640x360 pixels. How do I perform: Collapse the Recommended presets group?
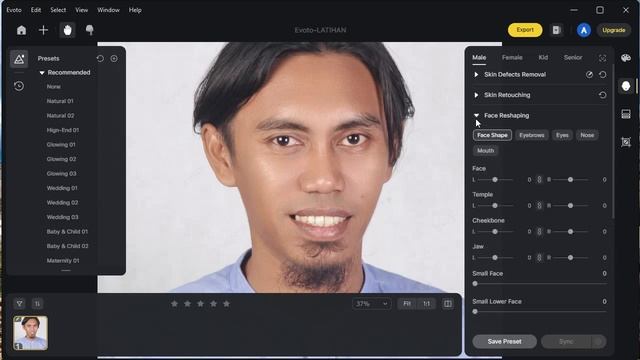pyautogui.click(x=42, y=73)
